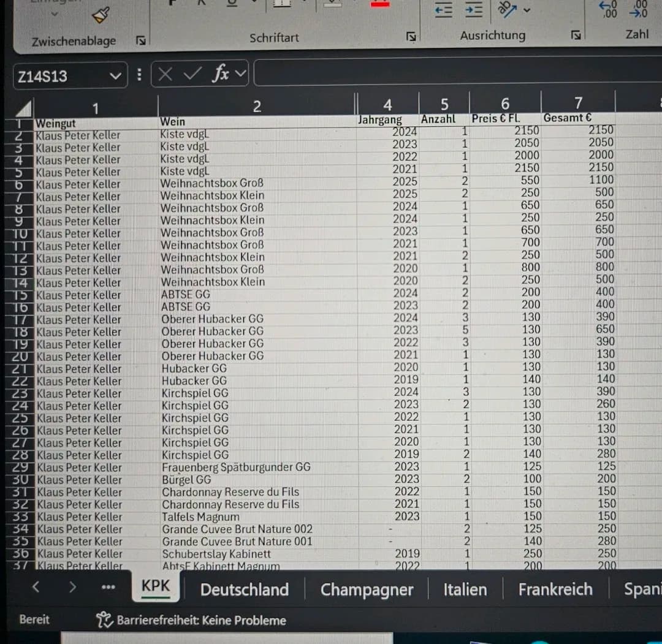Go to next sheet arrow

click(72, 586)
